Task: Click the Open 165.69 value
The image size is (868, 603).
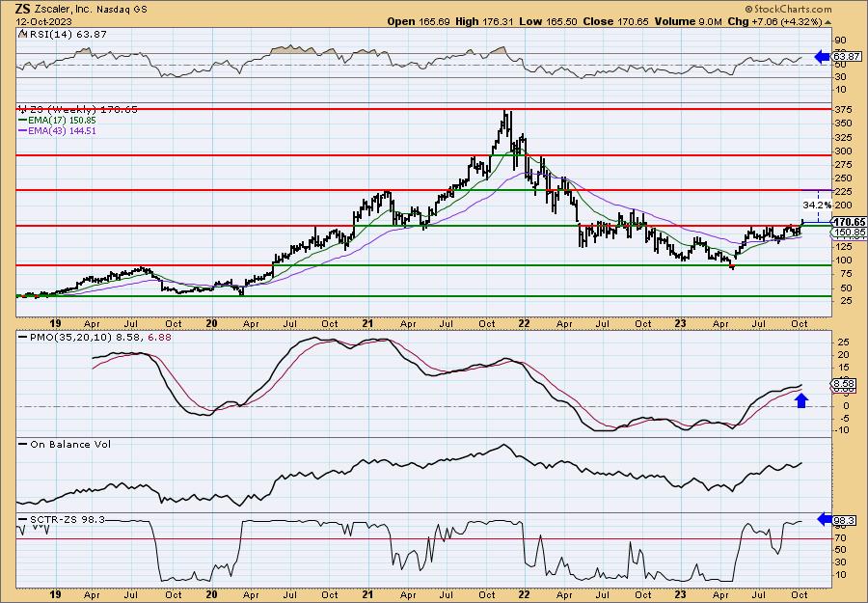Action: tap(420, 21)
